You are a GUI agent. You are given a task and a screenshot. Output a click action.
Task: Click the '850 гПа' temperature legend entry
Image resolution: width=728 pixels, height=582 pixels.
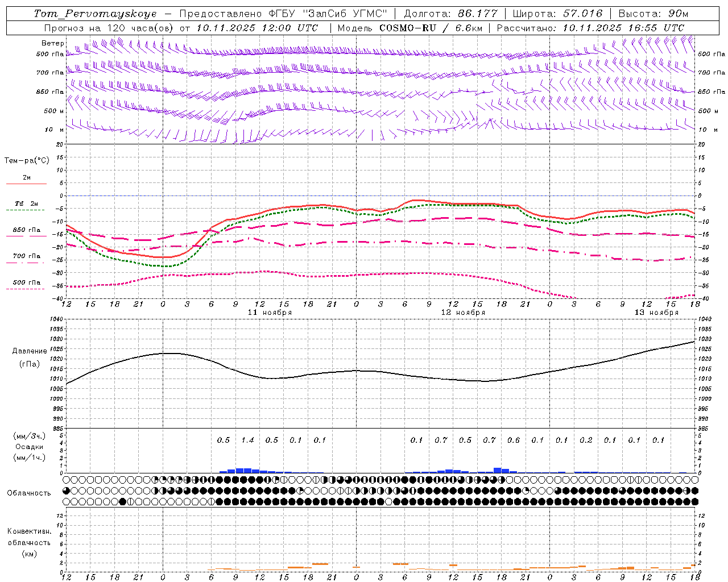click(27, 230)
